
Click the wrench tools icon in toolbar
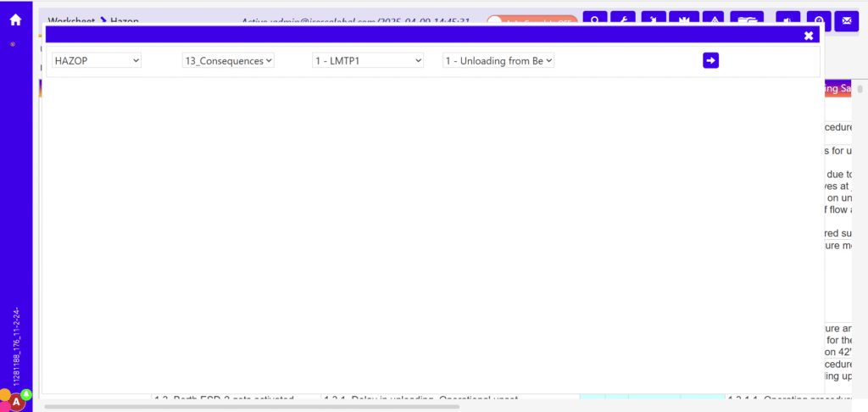(623, 19)
